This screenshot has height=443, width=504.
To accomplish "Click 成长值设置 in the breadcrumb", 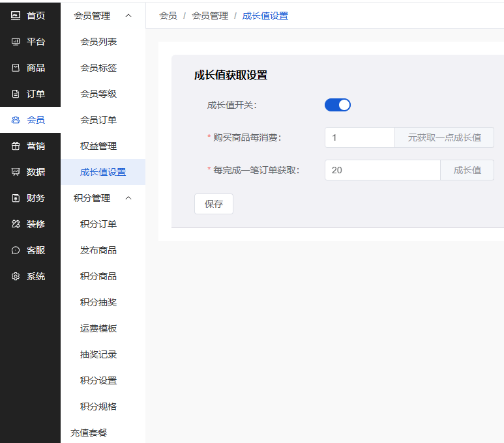I will click(265, 16).
